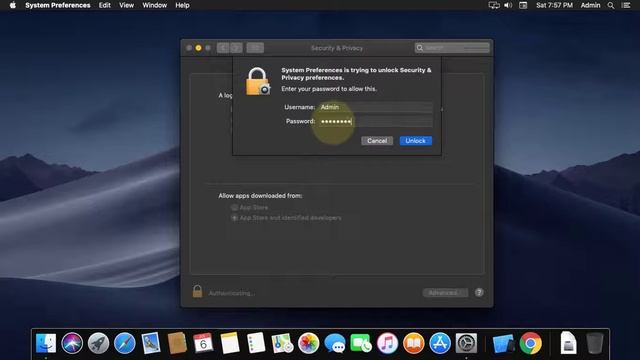This screenshot has height=360, width=640.
Task: Open Contacts book icon in Dock
Action: (x=177, y=343)
